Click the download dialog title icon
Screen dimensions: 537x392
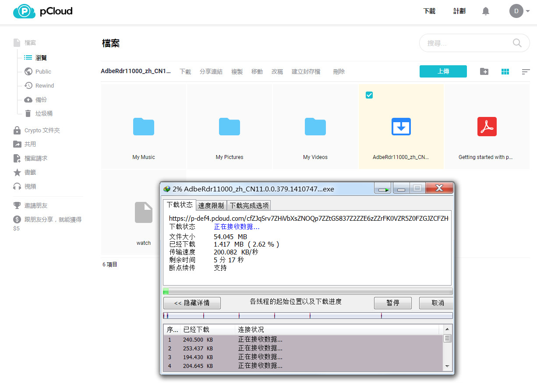click(x=167, y=189)
